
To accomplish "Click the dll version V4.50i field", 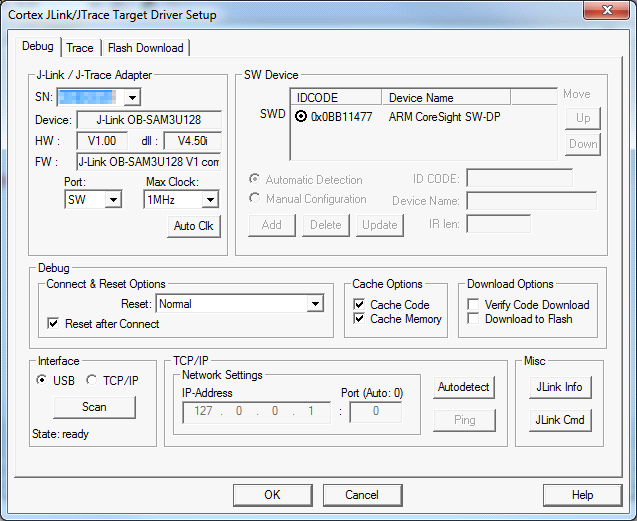I will 193,141.
